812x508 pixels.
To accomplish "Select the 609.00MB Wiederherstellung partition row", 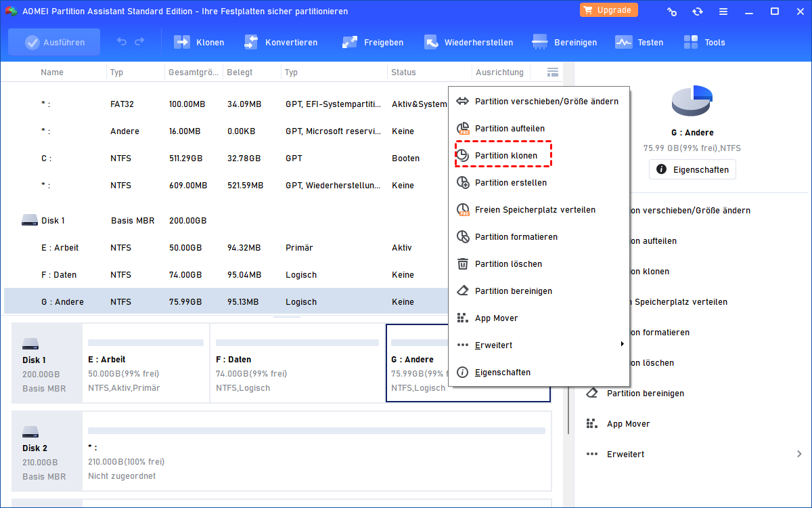I will pos(226,186).
